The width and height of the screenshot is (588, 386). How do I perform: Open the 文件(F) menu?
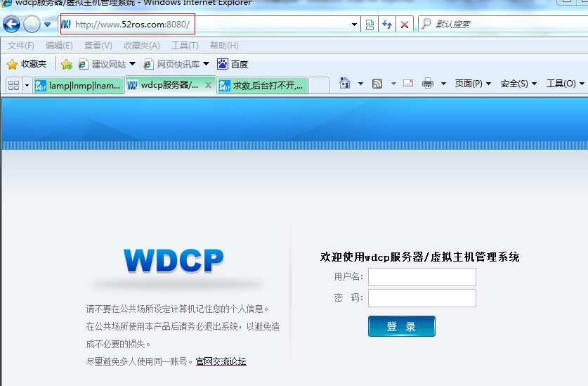coord(20,46)
